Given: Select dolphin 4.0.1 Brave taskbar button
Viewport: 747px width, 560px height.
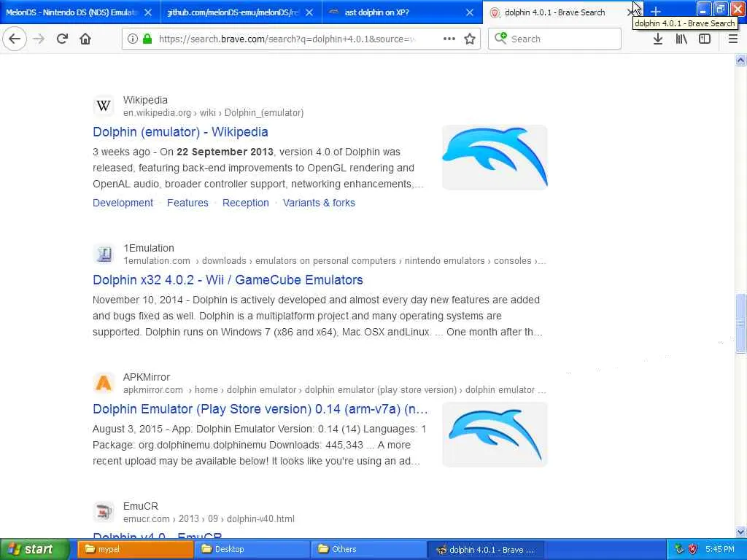Looking at the screenshot, I should pyautogui.click(x=485, y=550).
